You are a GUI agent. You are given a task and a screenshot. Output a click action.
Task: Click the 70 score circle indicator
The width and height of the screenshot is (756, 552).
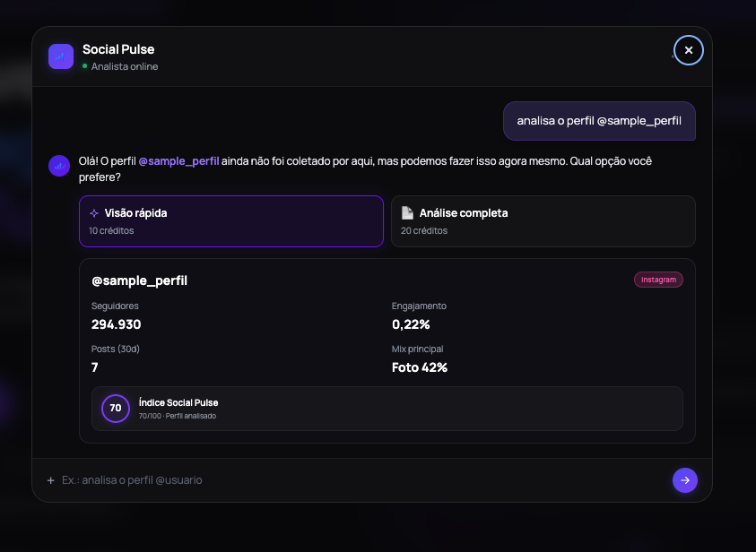[116, 408]
